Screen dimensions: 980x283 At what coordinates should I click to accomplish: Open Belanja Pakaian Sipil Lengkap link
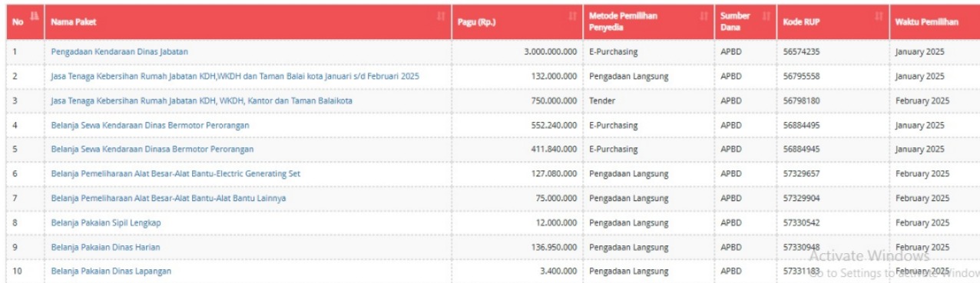(106, 222)
